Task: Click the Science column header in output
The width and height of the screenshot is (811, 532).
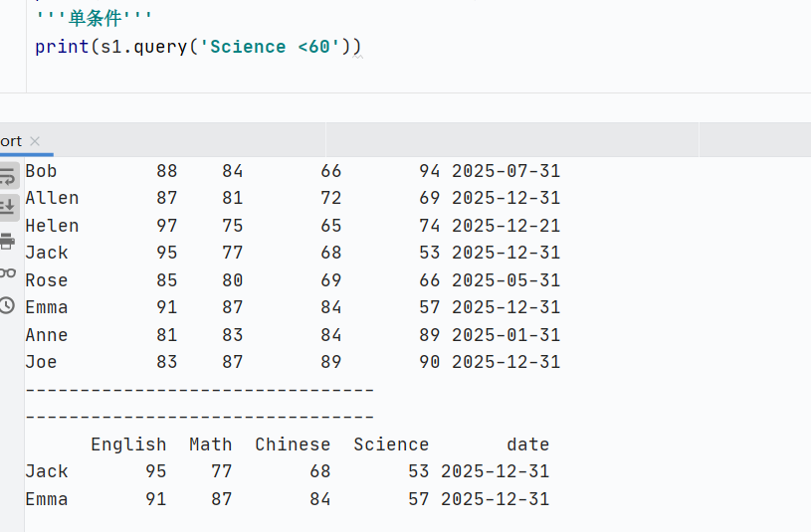Action: [391, 444]
